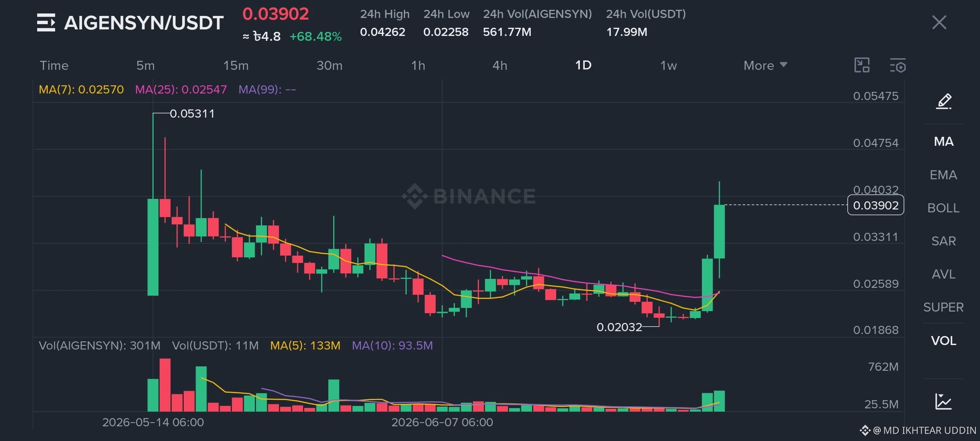Screen dimensions: 980x441
Task: Select the 1D timeframe
Action: [x=583, y=65]
